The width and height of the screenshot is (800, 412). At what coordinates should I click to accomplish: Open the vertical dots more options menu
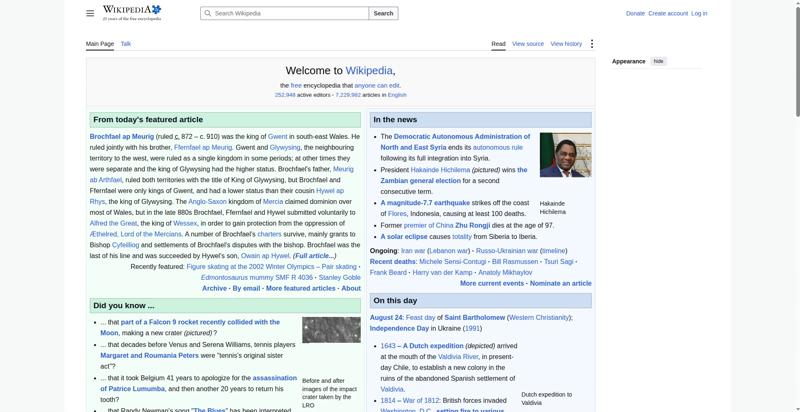tap(592, 44)
